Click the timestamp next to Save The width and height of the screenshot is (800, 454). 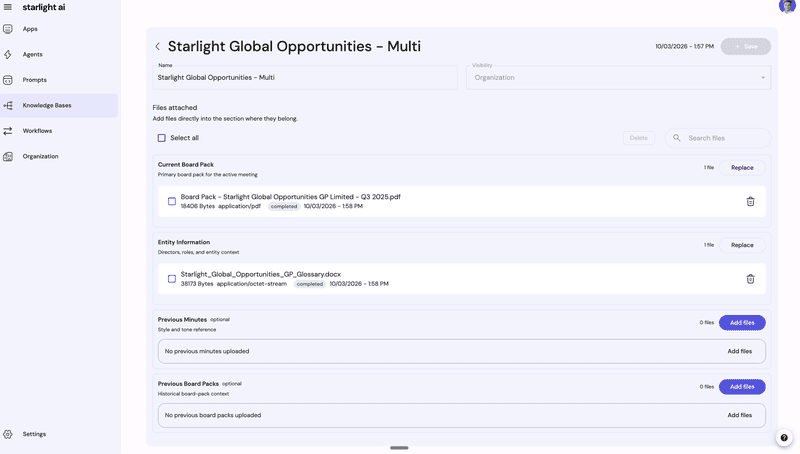click(684, 46)
